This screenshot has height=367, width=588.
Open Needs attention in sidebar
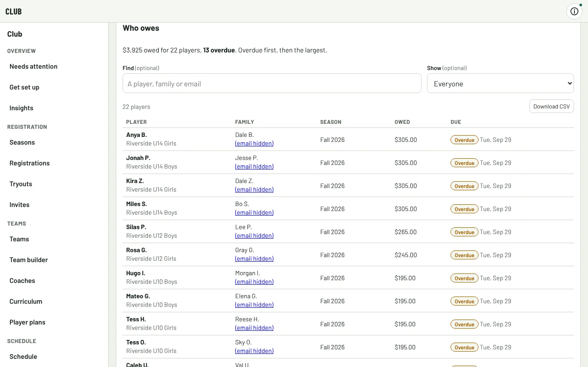click(x=33, y=66)
